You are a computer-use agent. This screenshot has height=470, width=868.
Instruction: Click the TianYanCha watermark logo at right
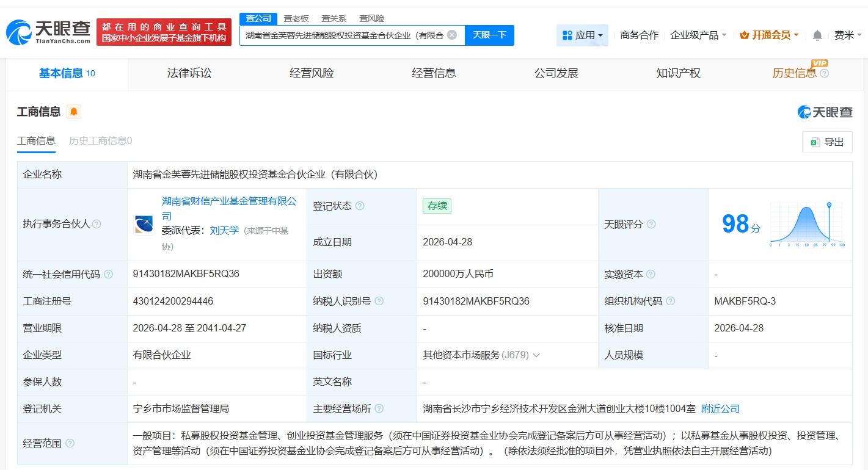[825, 112]
